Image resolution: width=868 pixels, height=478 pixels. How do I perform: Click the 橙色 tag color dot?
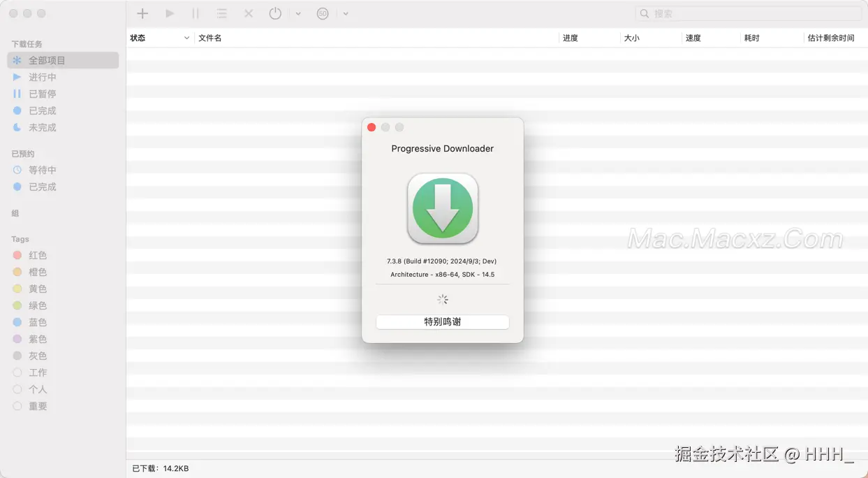click(x=17, y=273)
